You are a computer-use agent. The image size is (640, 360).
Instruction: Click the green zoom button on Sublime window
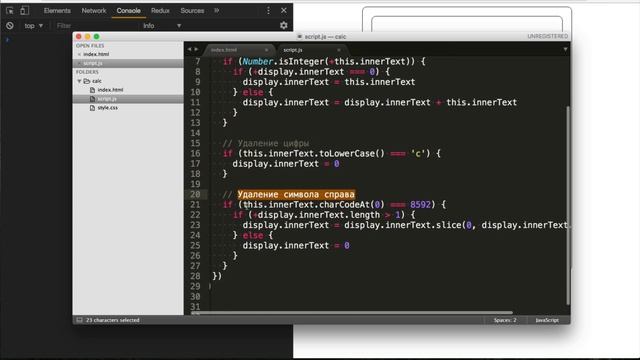[x=97, y=37]
